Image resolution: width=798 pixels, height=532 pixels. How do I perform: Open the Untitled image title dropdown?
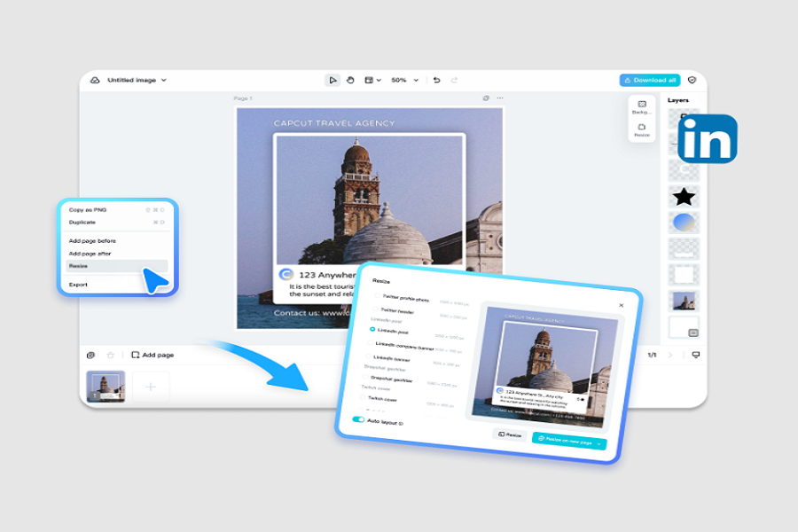coord(164,81)
